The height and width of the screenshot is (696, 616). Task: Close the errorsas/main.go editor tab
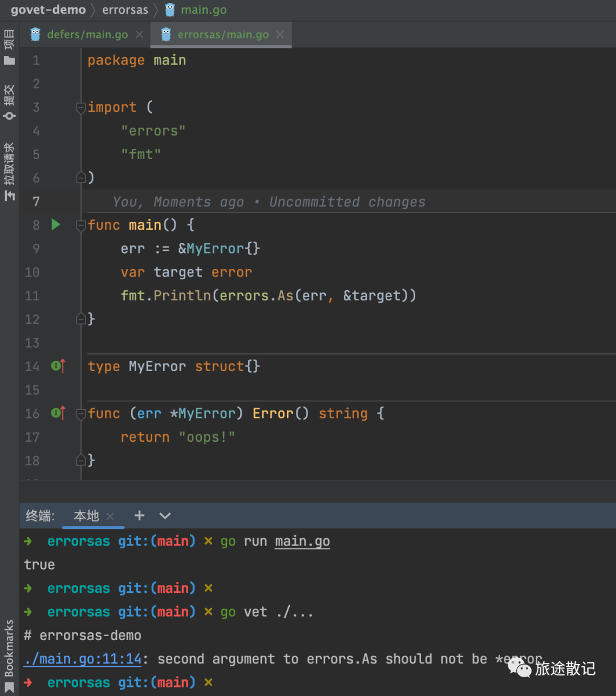click(x=280, y=35)
